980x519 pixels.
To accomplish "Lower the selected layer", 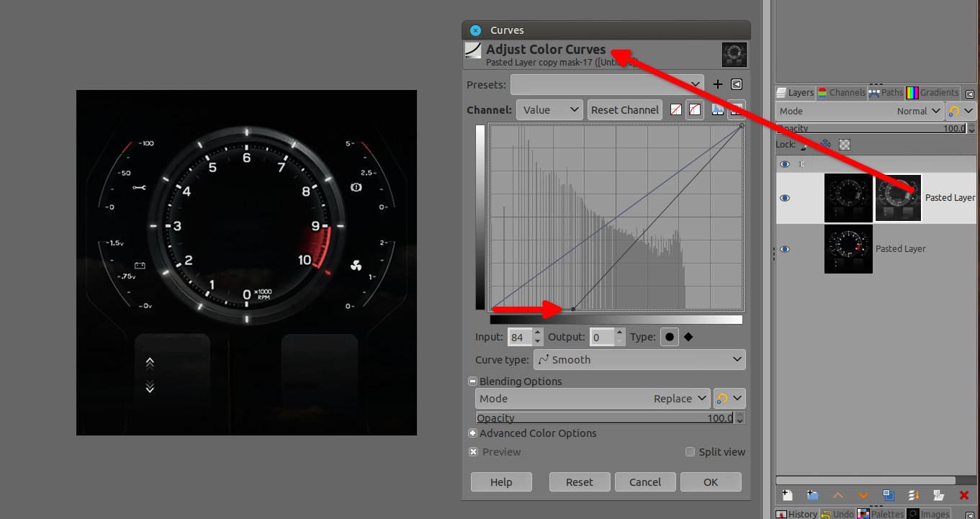I will [863, 495].
